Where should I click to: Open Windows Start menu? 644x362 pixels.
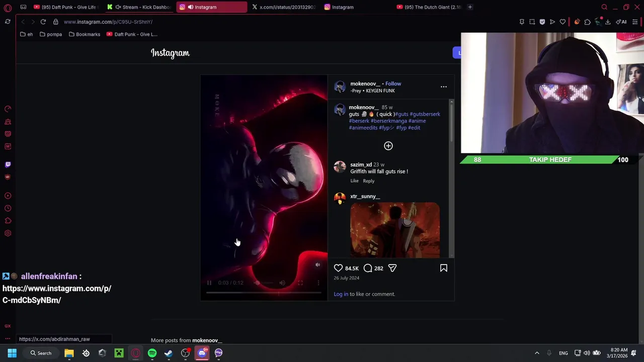pos(12,353)
